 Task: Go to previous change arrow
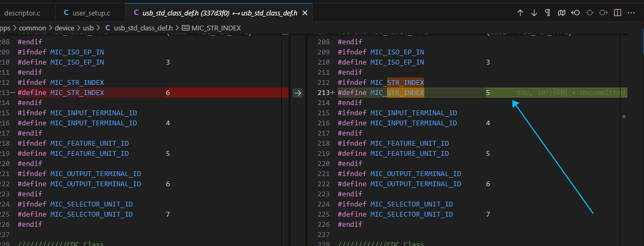coord(520,12)
